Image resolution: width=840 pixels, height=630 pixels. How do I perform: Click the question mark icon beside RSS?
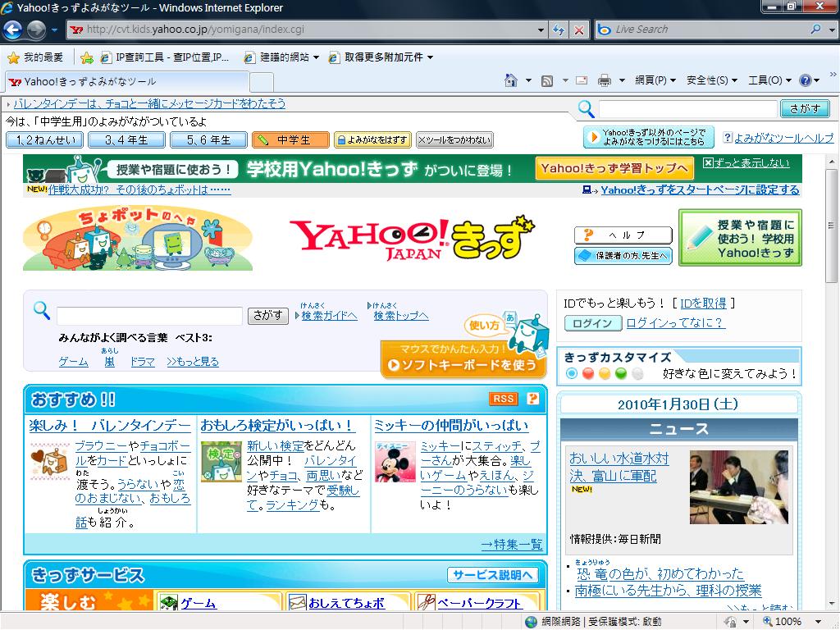pyautogui.click(x=532, y=399)
